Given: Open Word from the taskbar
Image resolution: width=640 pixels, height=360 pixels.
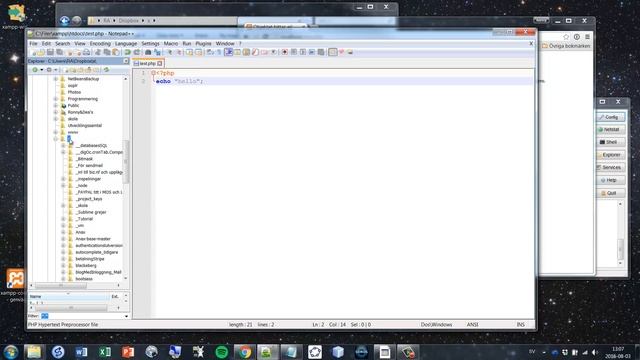Looking at the screenshot, I should tap(81, 352).
